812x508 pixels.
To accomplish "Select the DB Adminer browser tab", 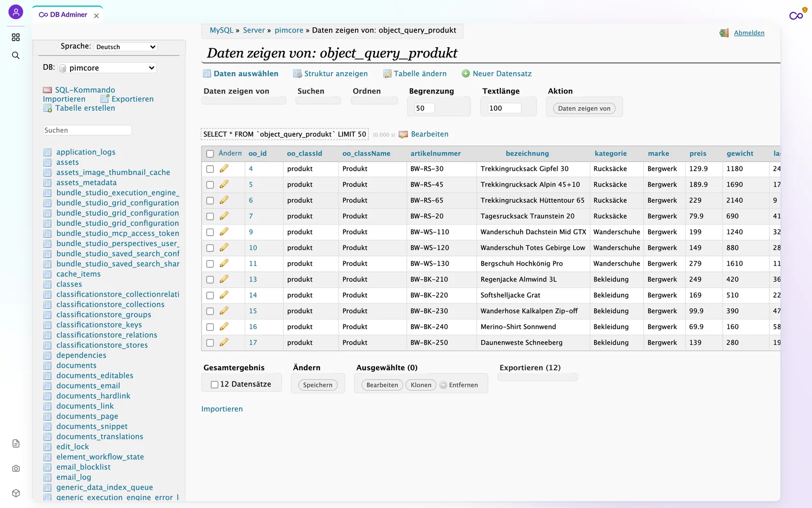I will [x=68, y=15].
